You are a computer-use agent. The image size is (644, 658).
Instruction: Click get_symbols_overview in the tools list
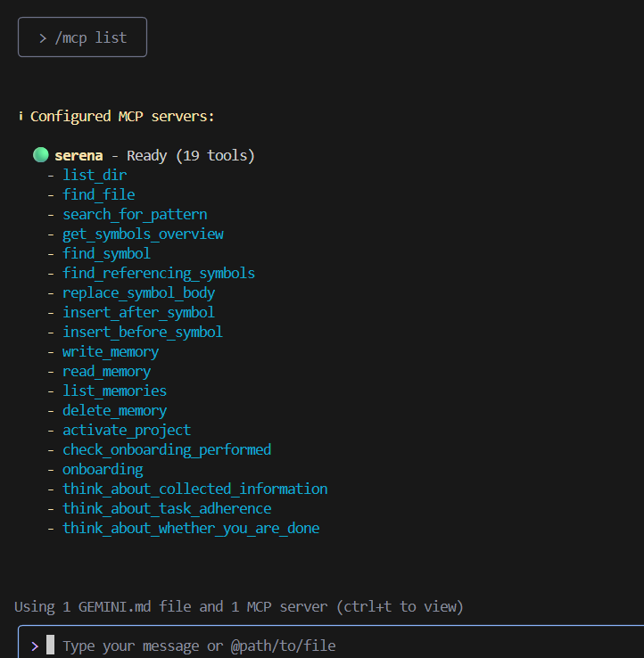coord(143,234)
